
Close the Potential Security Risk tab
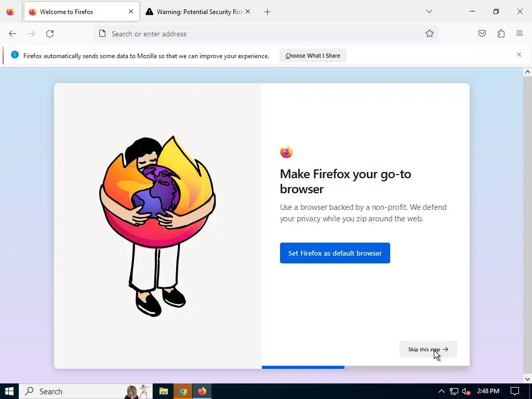coord(248,11)
